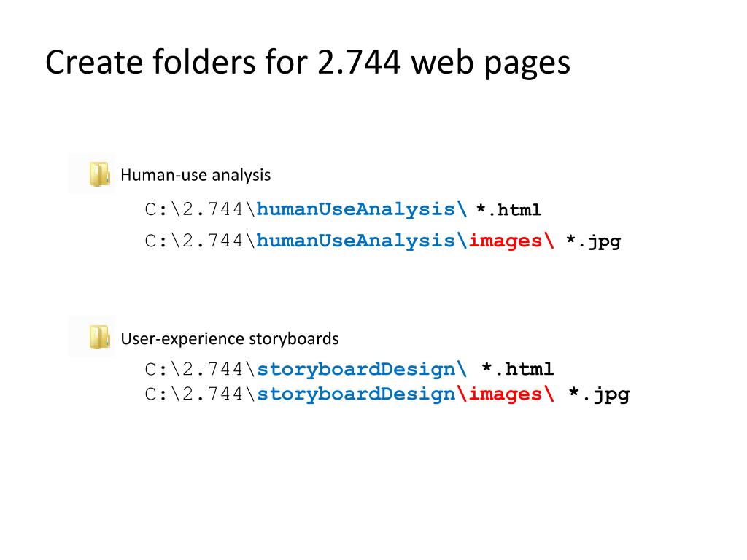This screenshot has height=560, width=747.
Task: Click the User-experience storyboards label
Action: pyautogui.click(x=230, y=338)
